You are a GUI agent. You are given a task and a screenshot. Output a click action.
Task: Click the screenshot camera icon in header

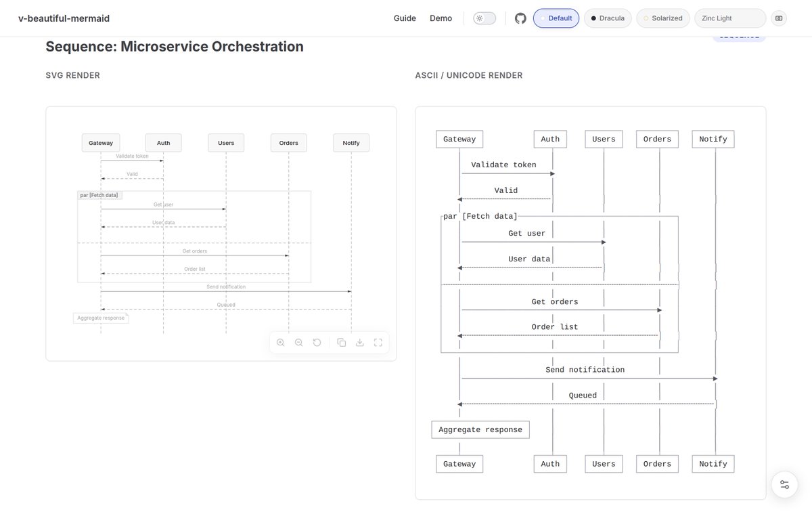pyautogui.click(x=779, y=18)
